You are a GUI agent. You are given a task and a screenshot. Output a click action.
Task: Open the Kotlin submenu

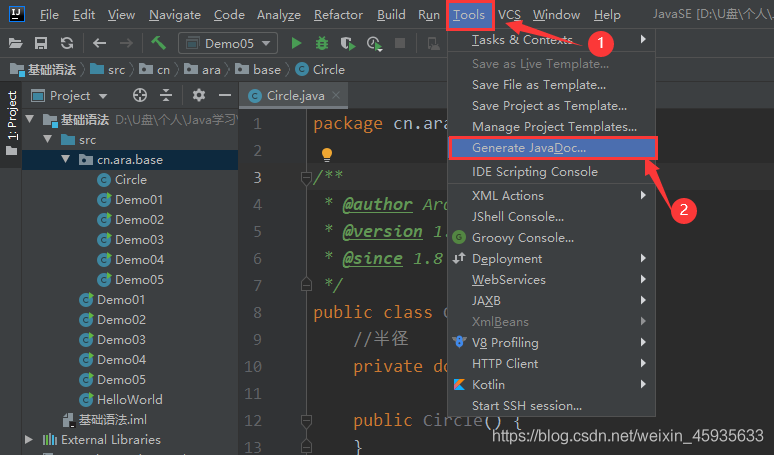coord(551,384)
